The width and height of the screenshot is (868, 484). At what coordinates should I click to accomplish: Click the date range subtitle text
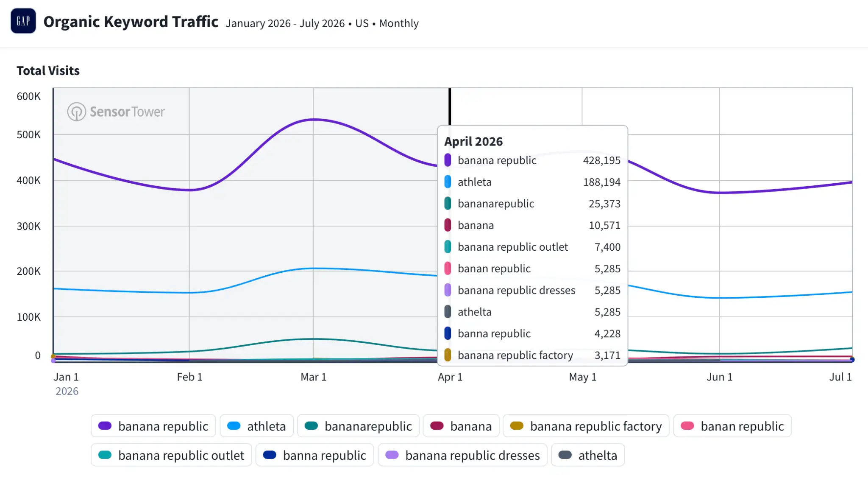tap(322, 23)
